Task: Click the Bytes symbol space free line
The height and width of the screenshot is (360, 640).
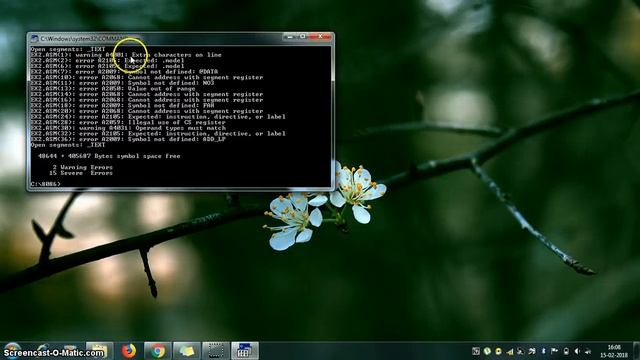Action: (x=109, y=156)
